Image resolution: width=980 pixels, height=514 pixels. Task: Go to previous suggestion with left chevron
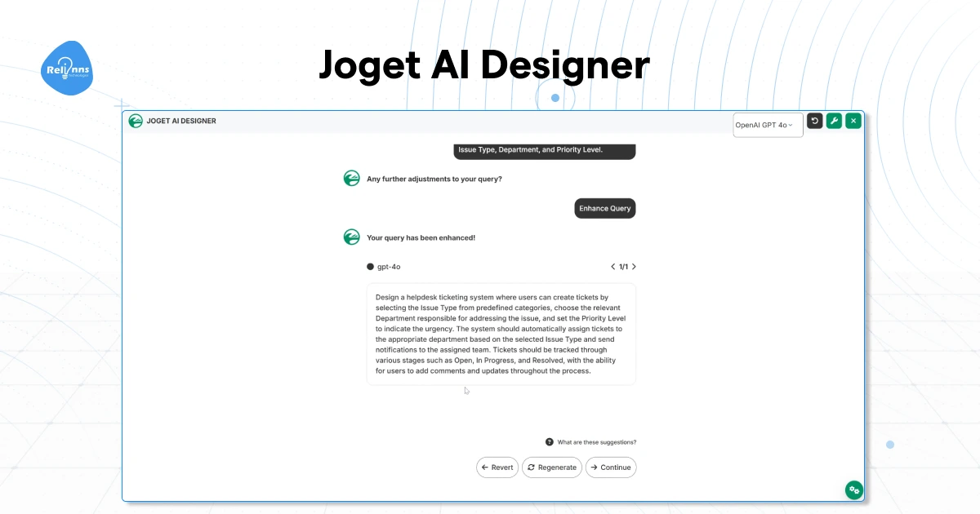coord(613,267)
